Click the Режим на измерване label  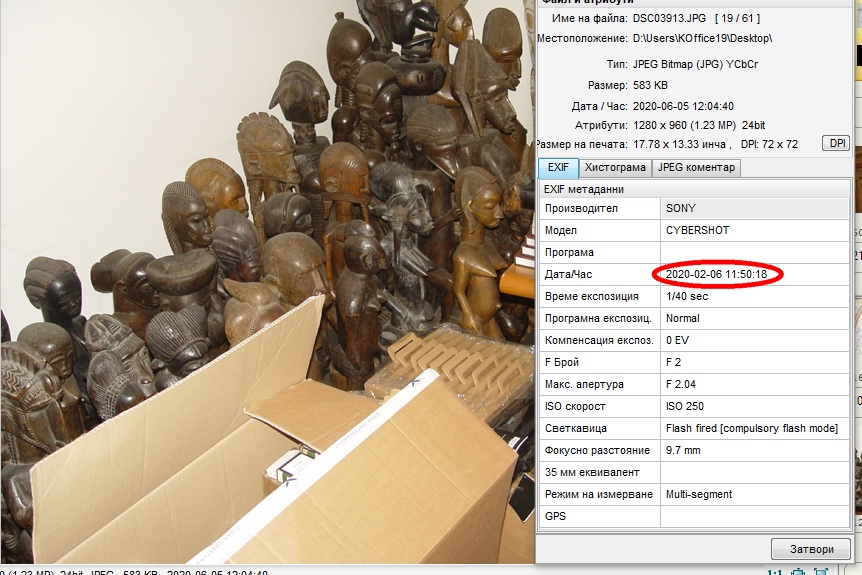(599, 494)
